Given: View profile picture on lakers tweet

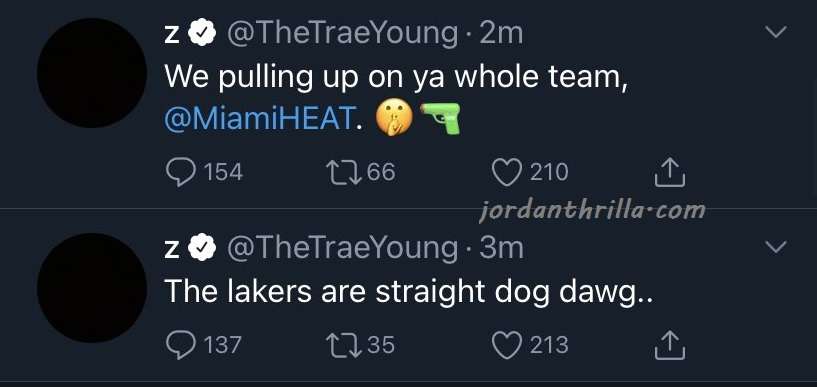Looking at the screenshot, I should click(92, 288).
